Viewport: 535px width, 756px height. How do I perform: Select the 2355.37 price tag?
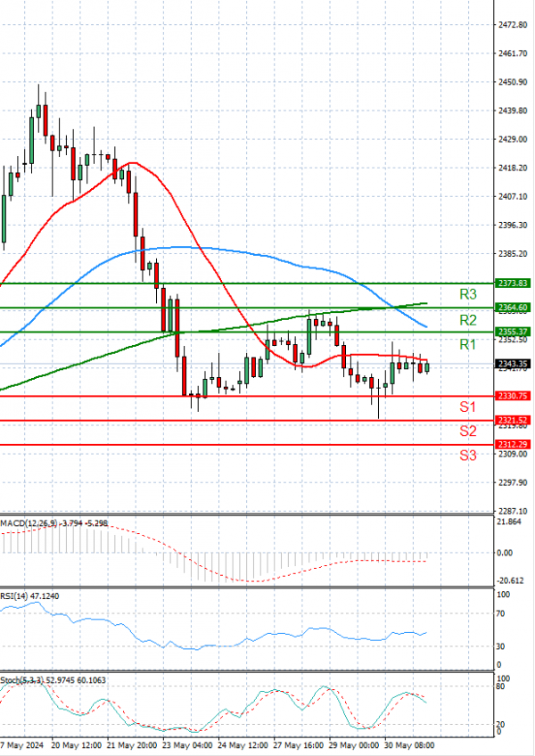513,332
